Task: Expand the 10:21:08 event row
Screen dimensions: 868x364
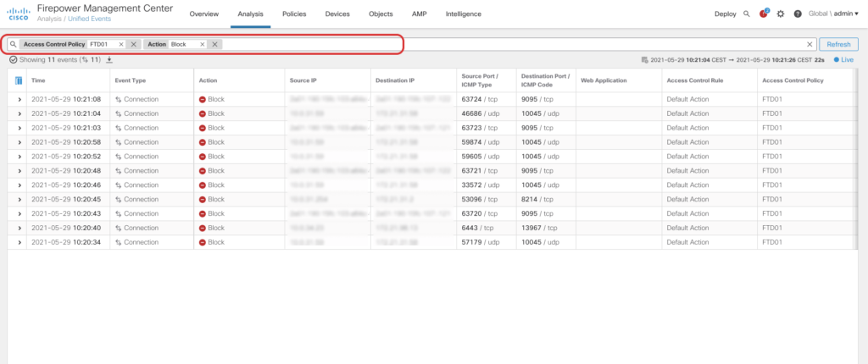Action: pos(19,100)
